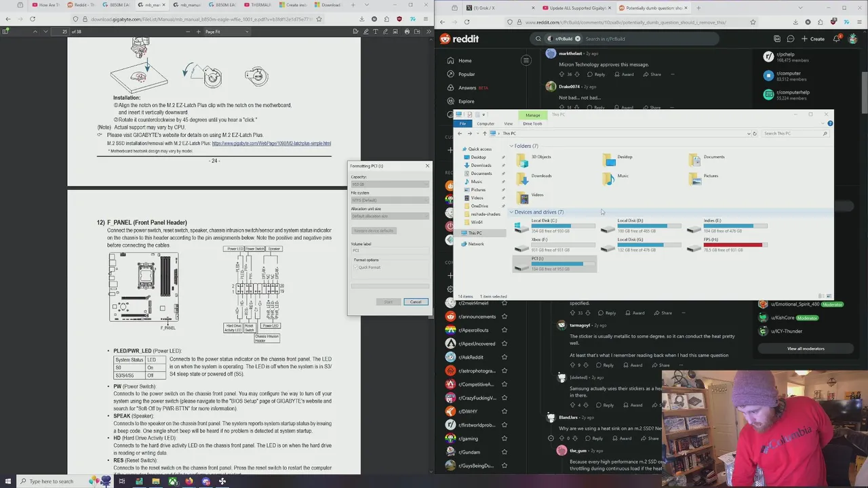
Task: Favorite r/Apexrollouts with its star
Action: coord(504,330)
